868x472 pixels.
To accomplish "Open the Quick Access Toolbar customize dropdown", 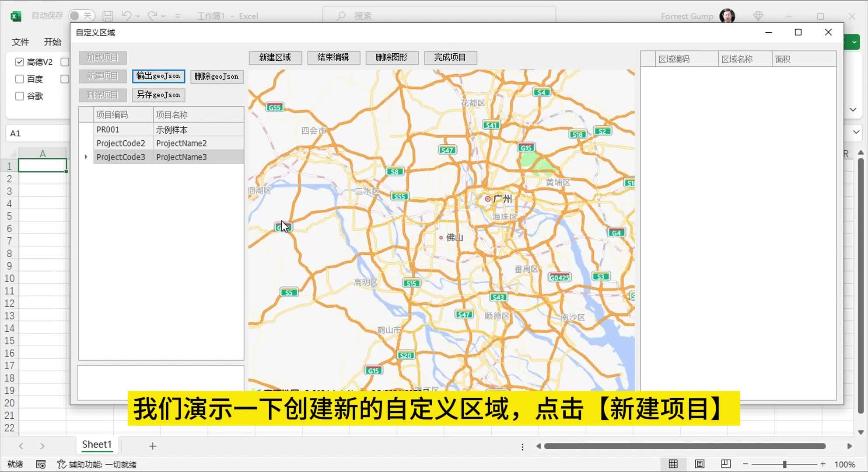I will coord(178,16).
